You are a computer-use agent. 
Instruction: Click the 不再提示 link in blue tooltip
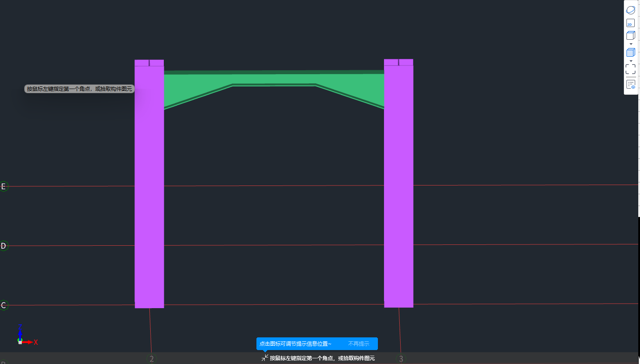click(x=359, y=344)
